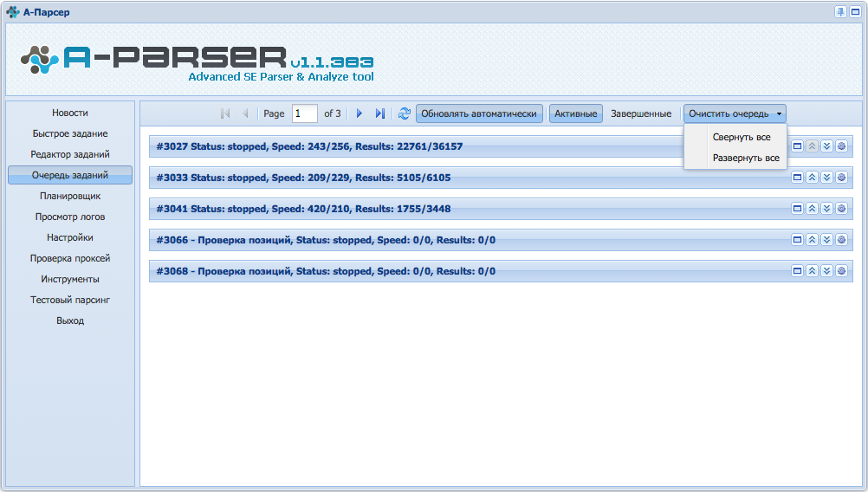Click the page number input field
The width and height of the screenshot is (868, 492).
(x=304, y=113)
